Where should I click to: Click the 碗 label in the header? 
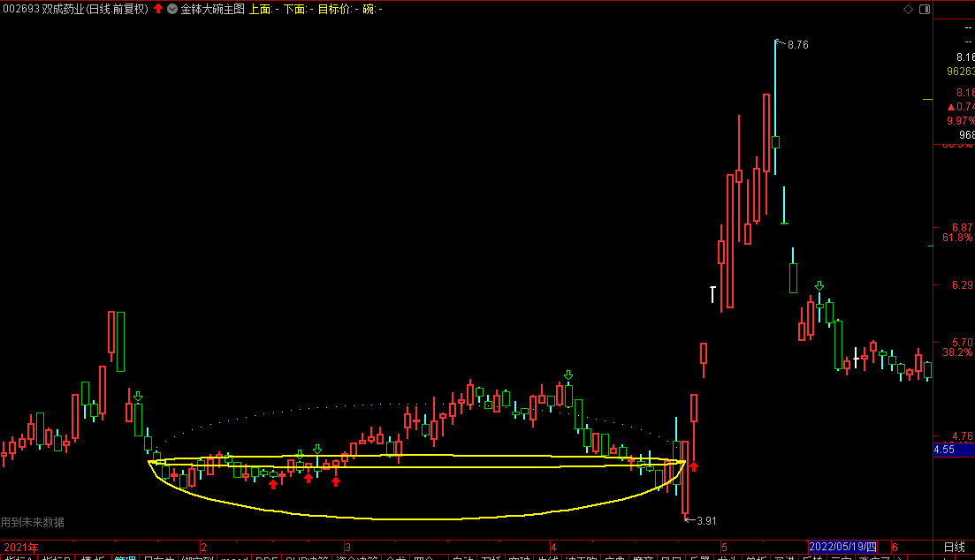372,9
